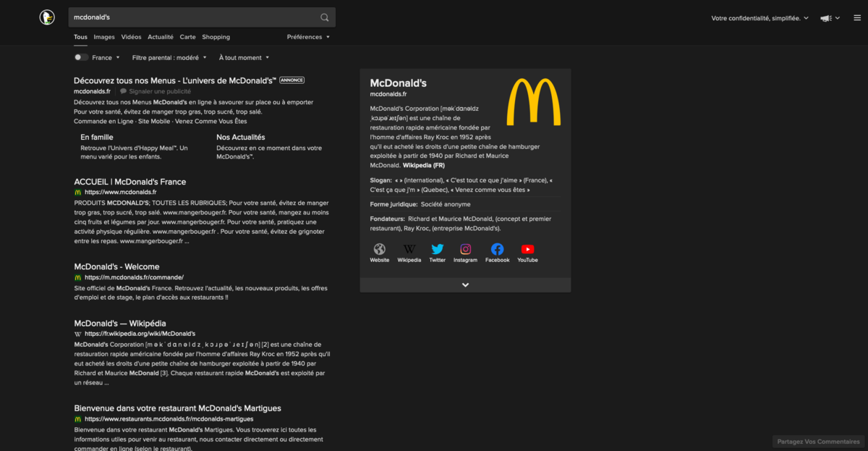868x451 pixels.
Task: Open the Découvrez tous nos Menus ad result
Action: point(175,80)
